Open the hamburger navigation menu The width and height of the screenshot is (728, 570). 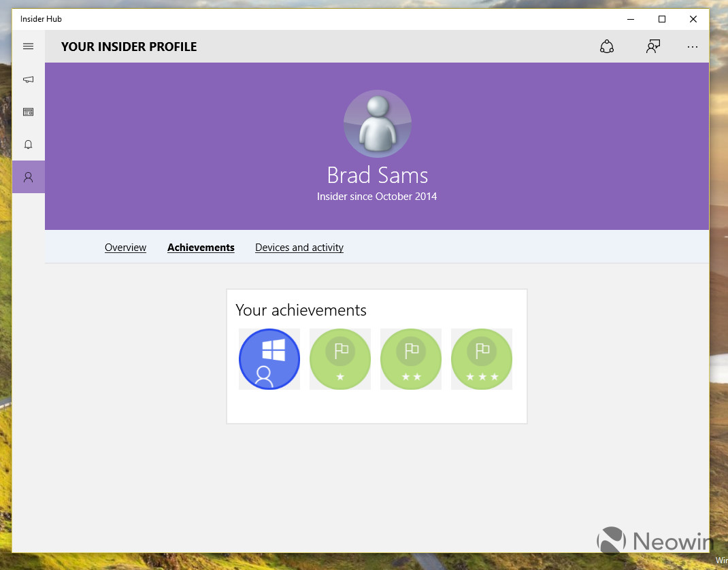click(x=29, y=46)
